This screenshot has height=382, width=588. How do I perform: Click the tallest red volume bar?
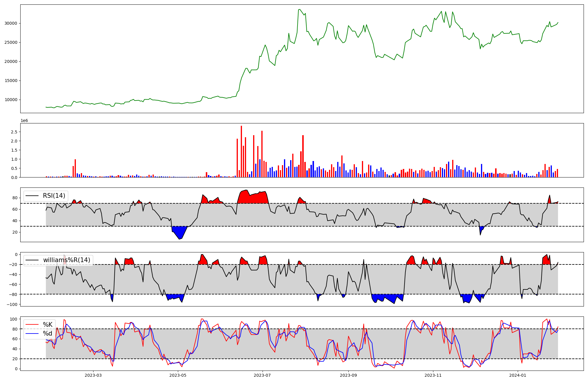click(x=241, y=151)
